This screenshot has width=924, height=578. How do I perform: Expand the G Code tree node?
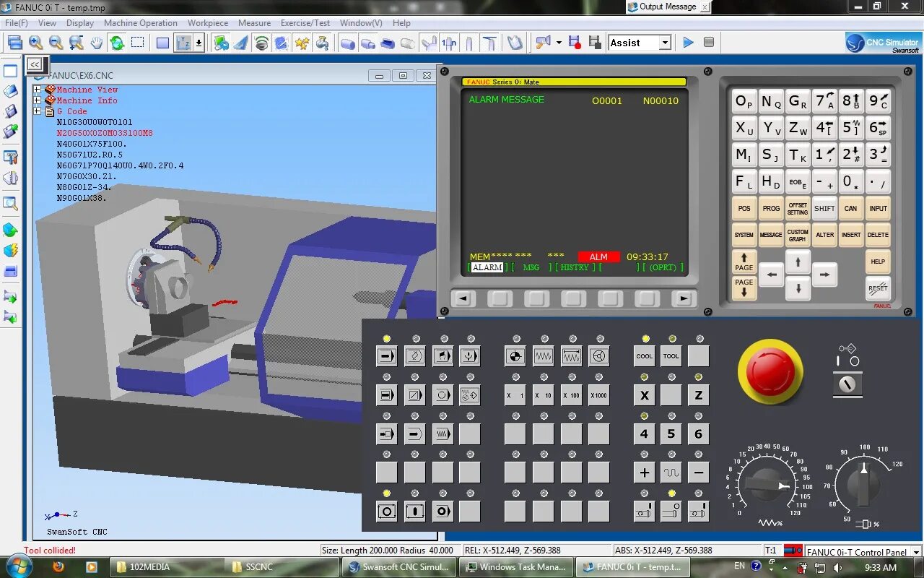(37, 111)
